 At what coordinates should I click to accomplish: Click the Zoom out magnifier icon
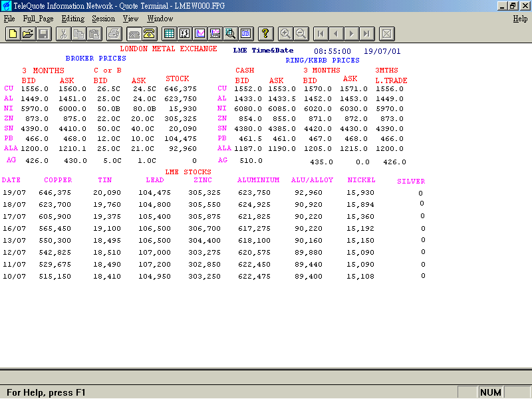click(x=301, y=34)
